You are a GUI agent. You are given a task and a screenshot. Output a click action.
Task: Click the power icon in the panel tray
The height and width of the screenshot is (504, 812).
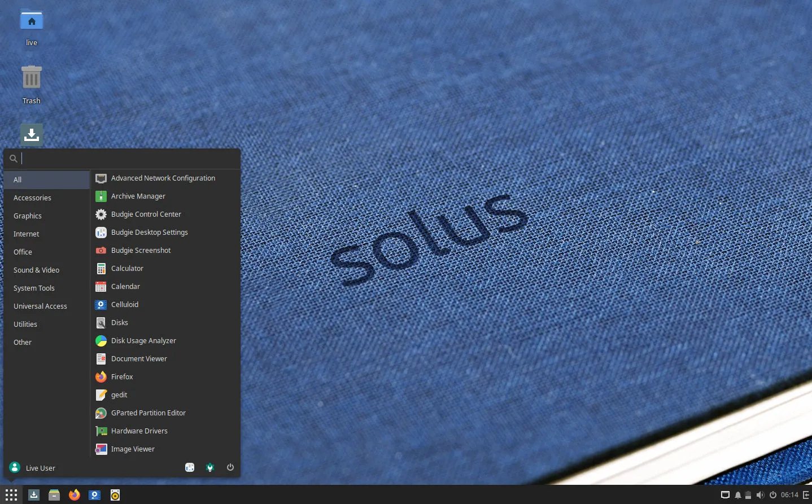click(x=773, y=495)
